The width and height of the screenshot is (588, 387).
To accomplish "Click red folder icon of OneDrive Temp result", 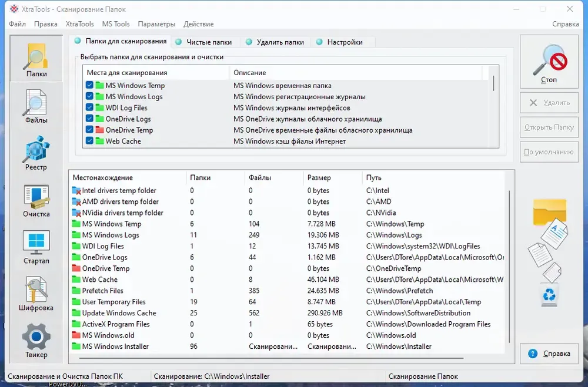I will point(76,268).
